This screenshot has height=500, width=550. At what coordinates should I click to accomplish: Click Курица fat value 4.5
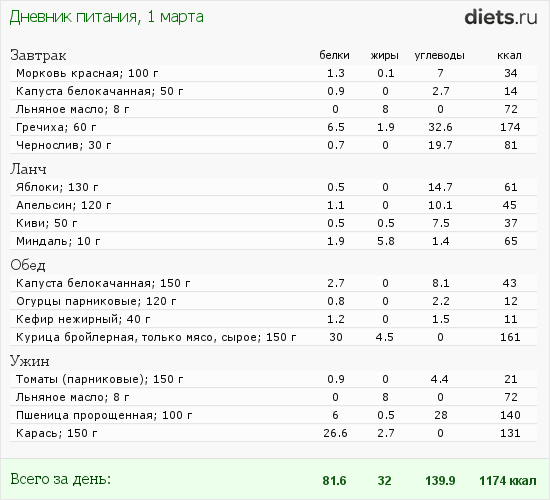tap(384, 337)
